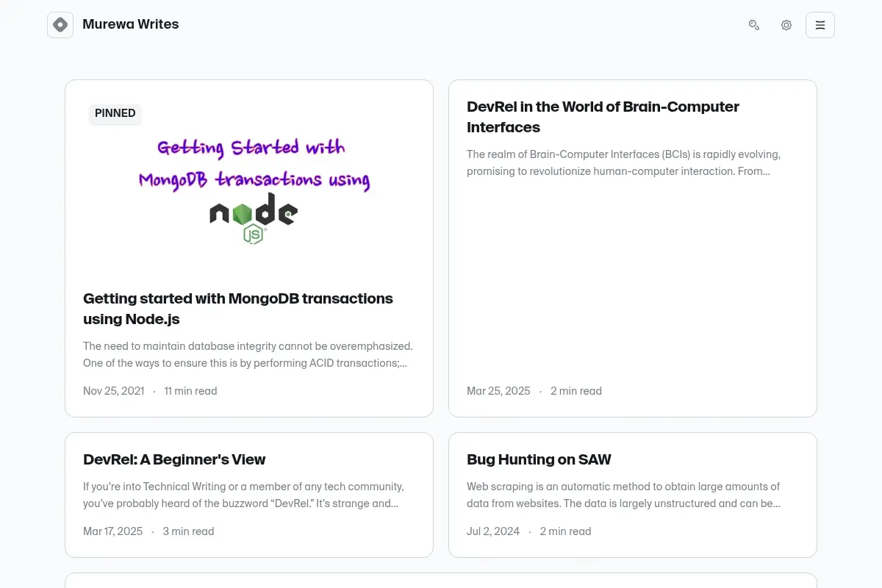
Task: Open the hamburger menu button
Action: 820,25
